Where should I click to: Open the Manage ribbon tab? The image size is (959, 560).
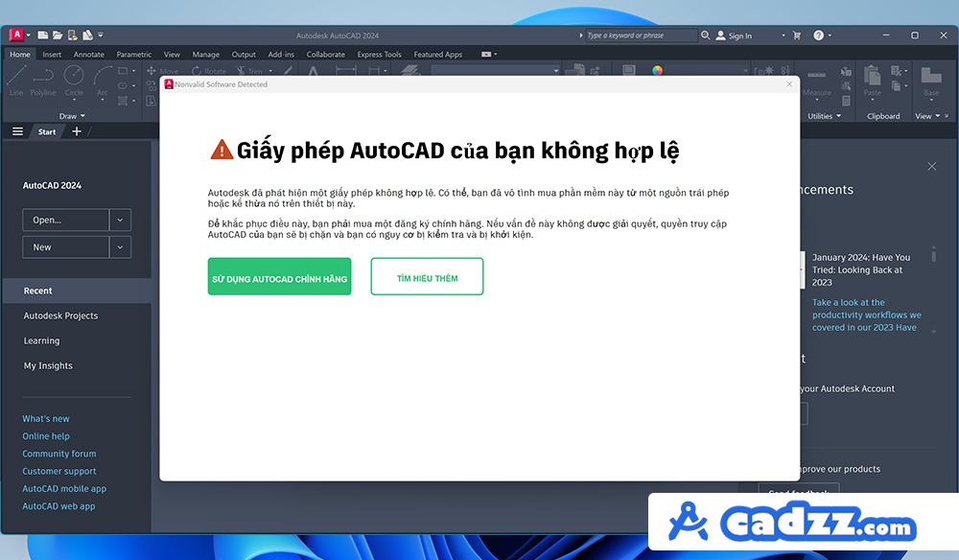(205, 55)
